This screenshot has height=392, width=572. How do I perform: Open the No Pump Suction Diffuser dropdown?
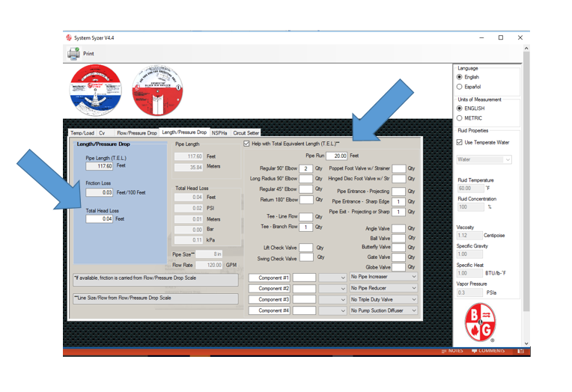click(383, 310)
